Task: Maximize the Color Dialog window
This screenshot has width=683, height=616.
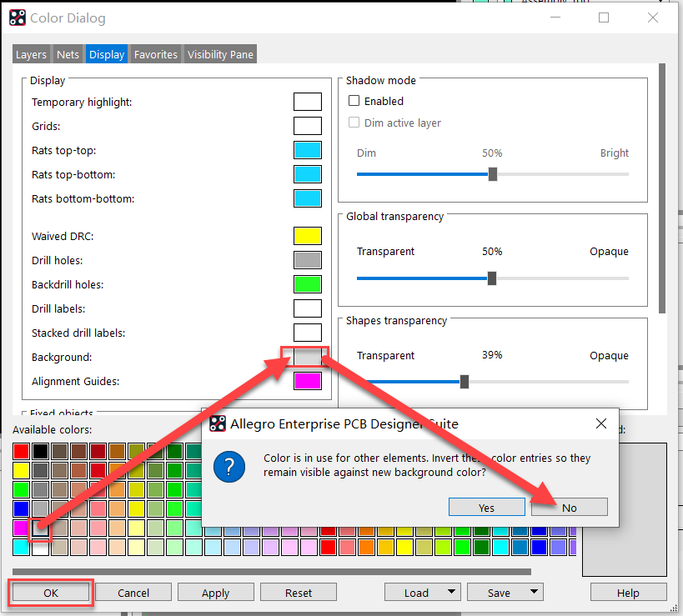Action: click(x=604, y=18)
